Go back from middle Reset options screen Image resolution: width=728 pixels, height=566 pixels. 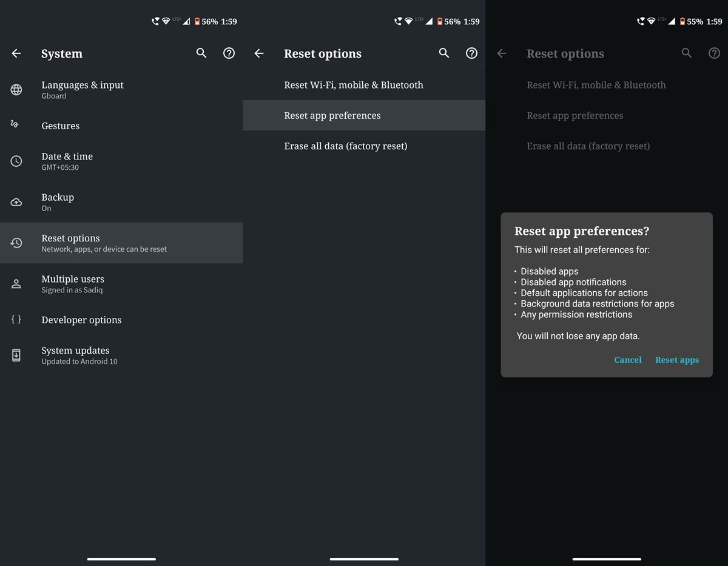(x=259, y=53)
